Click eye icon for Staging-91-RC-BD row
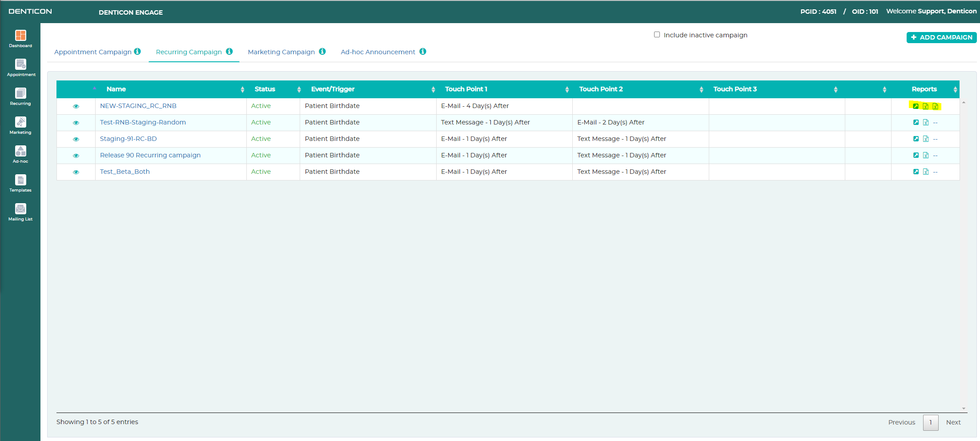Viewport: 980px width, 441px height. 76,139
